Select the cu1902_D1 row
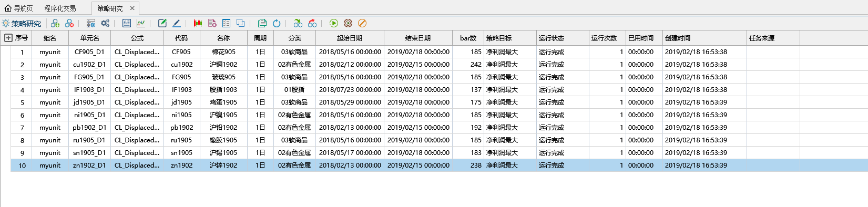 [439, 65]
